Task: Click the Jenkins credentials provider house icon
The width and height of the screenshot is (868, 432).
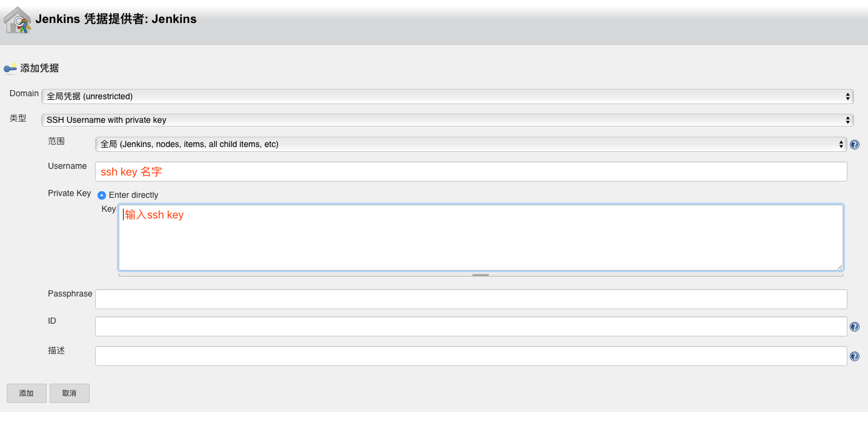Action: (x=17, y=20)
